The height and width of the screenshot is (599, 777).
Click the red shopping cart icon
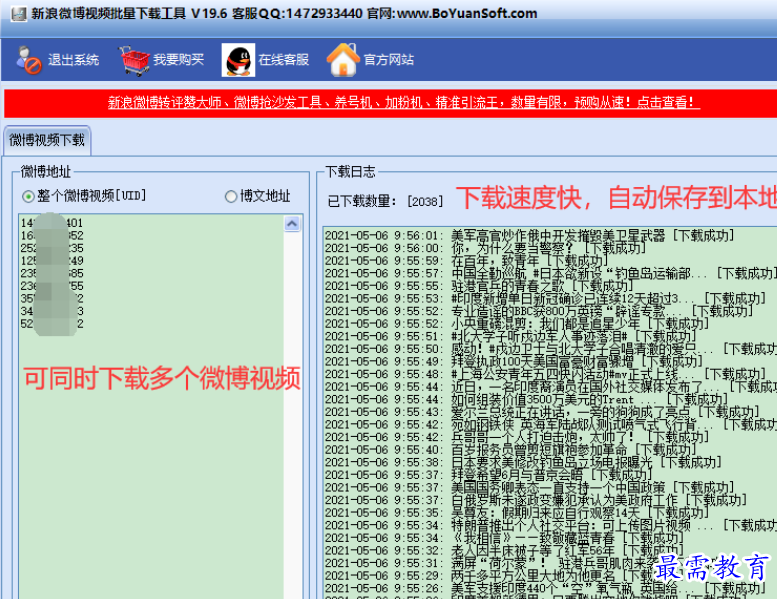(x=134, y=60)
